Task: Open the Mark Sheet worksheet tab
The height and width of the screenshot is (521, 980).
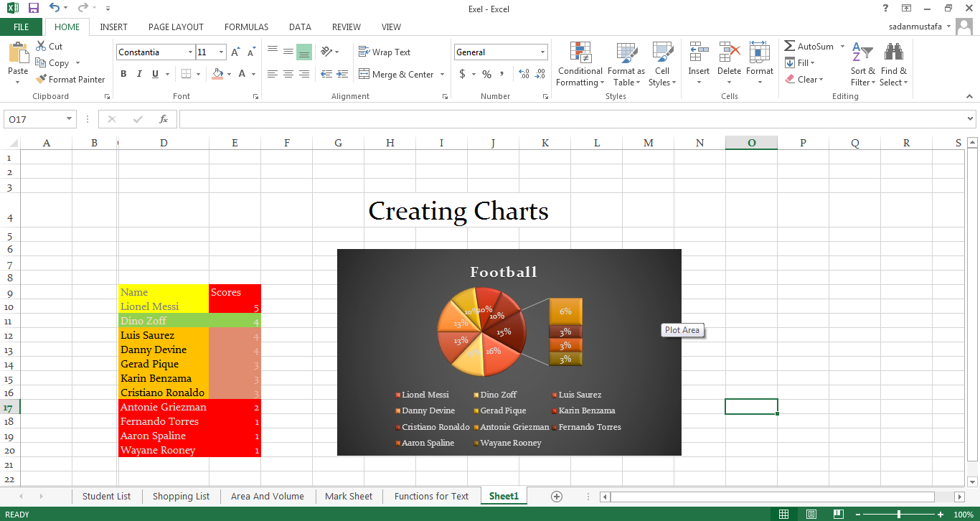Action: tap(349, 496)
